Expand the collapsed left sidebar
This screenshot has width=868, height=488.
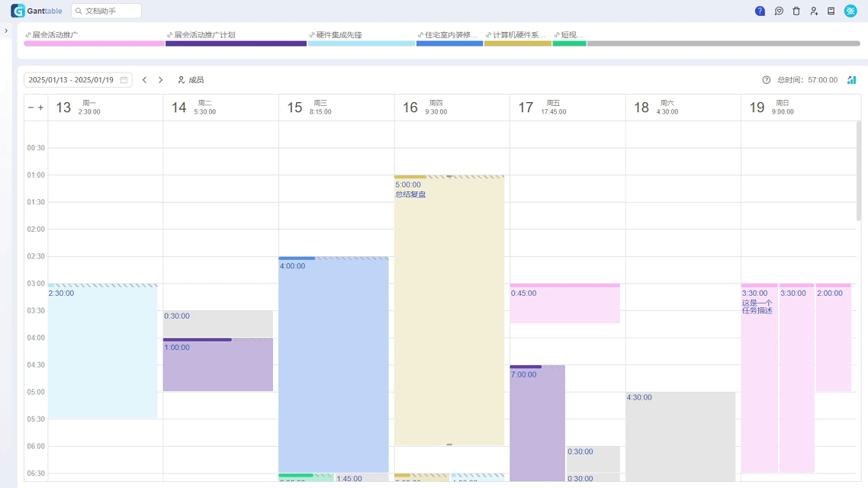(6, 31)
